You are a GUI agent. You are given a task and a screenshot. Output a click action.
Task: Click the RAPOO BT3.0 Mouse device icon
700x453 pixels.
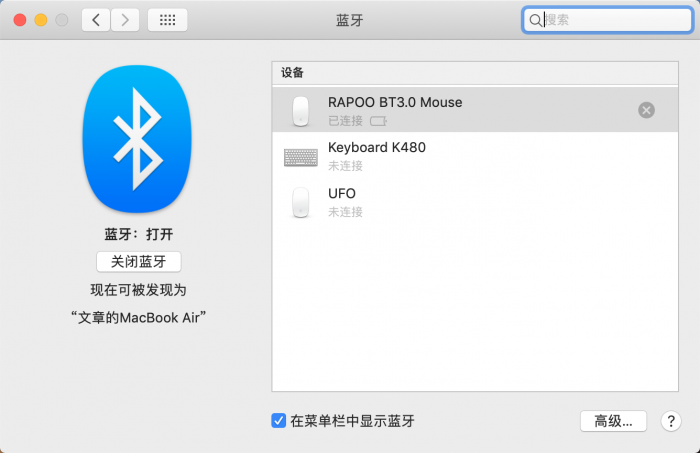(299, 110)
